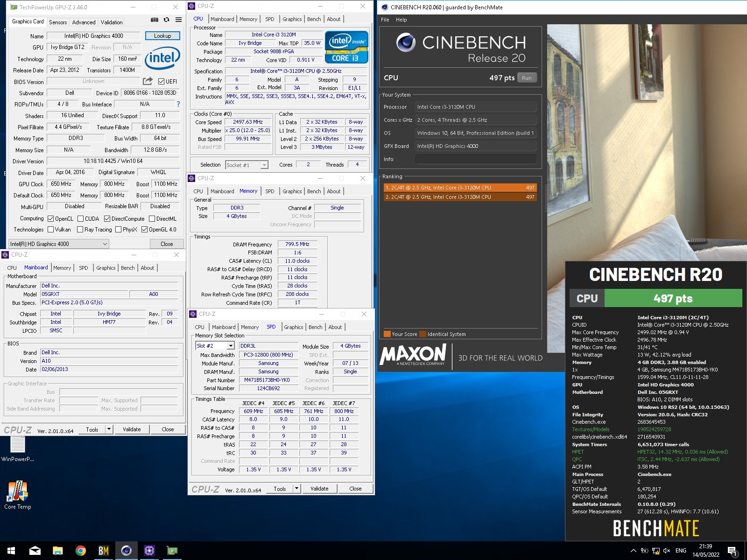Click the muted volume tray icon
The image size is (747, 560).
tap(667, 551)
